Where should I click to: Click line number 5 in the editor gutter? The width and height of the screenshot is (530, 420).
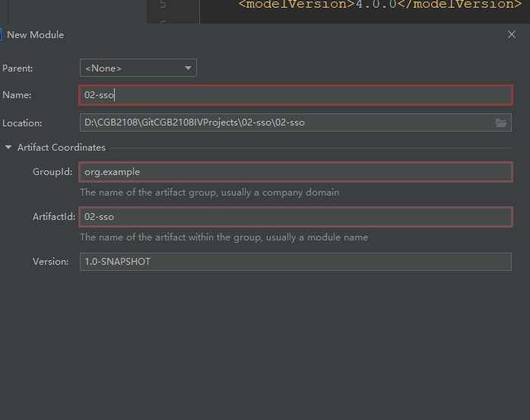163,5
